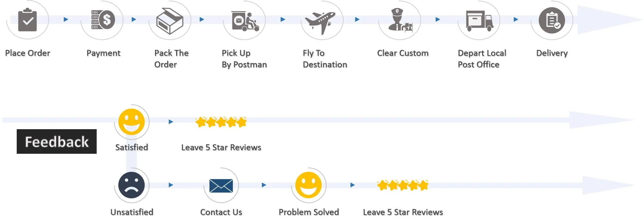Click the Place Order clipboard icon
Image resolution: width=644 pixels, height=220 pixels.
pos(28,20)
